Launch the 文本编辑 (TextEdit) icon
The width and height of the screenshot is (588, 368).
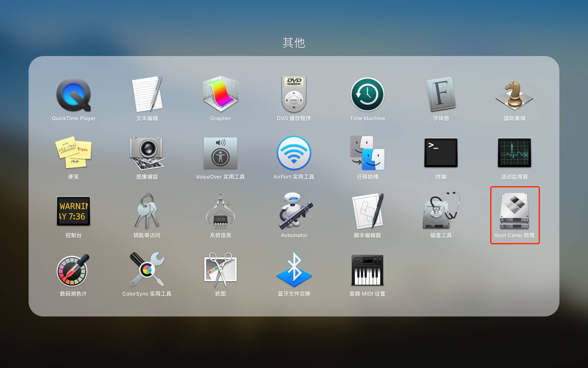tap(147, 94)
